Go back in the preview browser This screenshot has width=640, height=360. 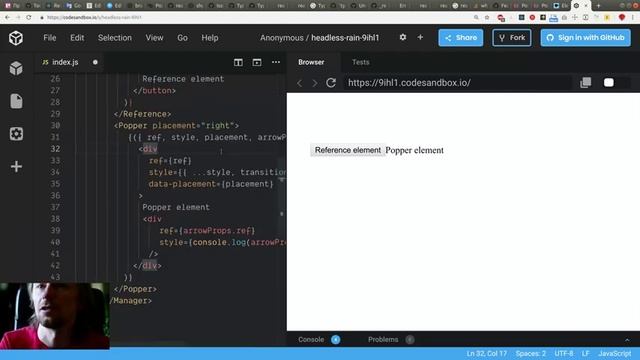(x=300, y=83)
